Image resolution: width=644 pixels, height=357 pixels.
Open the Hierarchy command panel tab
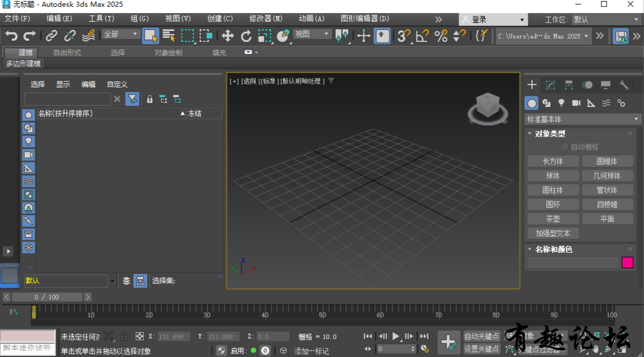569,85
